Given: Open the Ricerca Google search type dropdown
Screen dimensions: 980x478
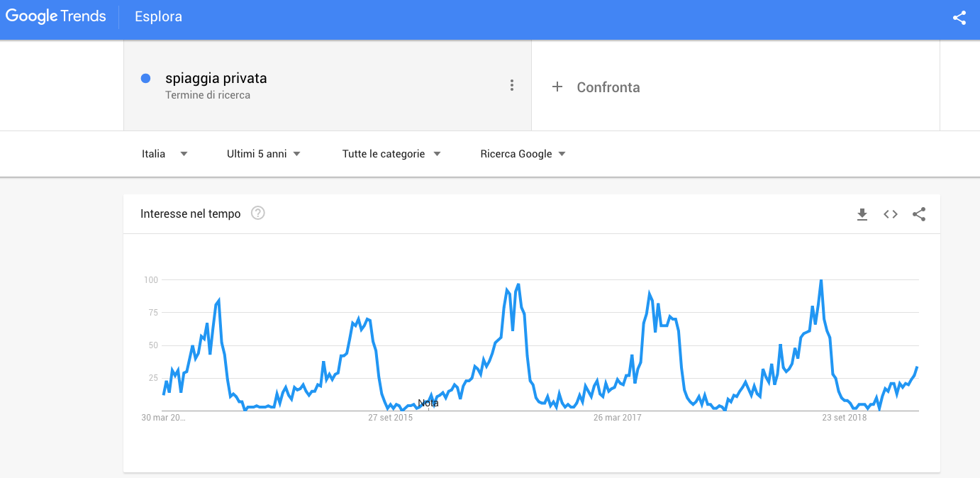Looking at the screenshot, I should 523,153.
